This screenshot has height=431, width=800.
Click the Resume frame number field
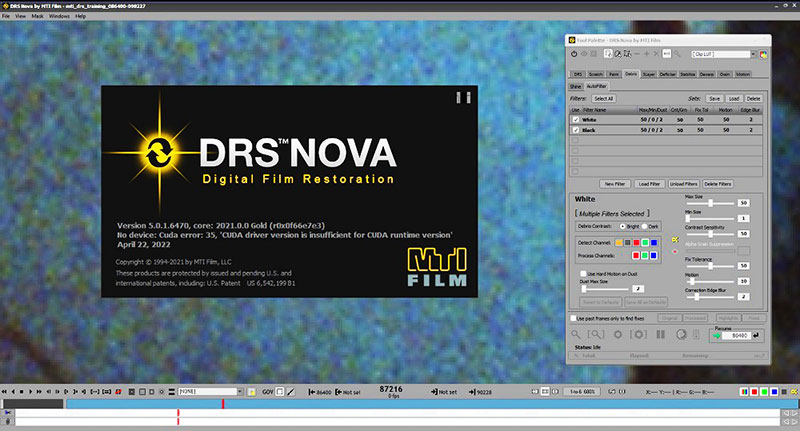pos(738,336)
